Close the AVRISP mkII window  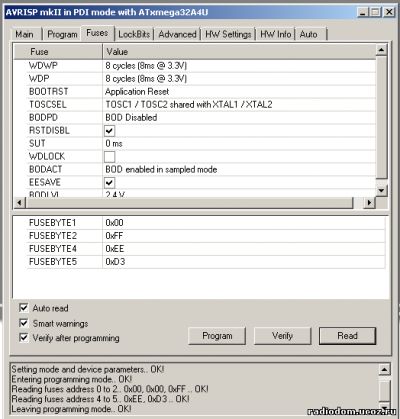coord(389,13)
